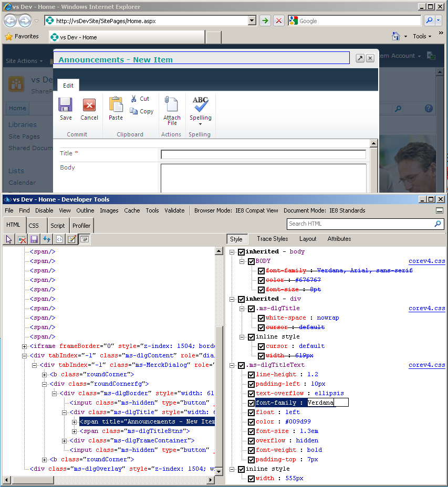Open element source with style icon

[59, 239]
